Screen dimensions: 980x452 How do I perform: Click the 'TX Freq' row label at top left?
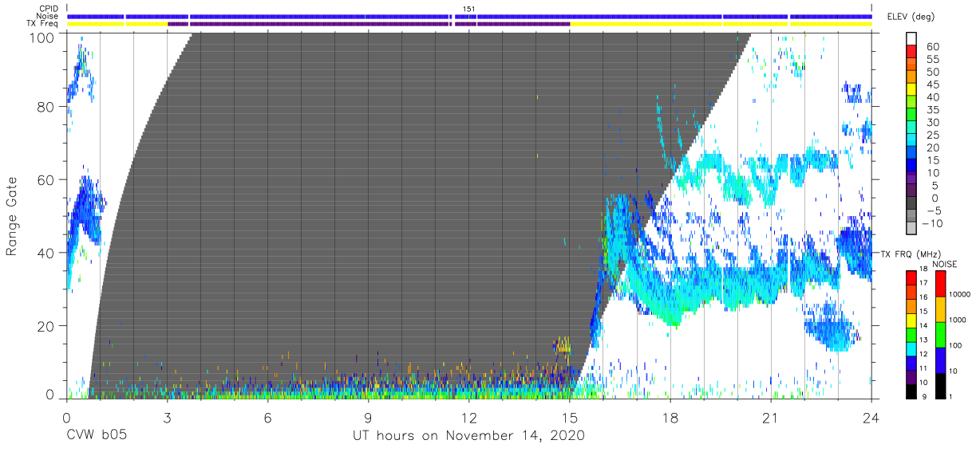coord(43,23)
